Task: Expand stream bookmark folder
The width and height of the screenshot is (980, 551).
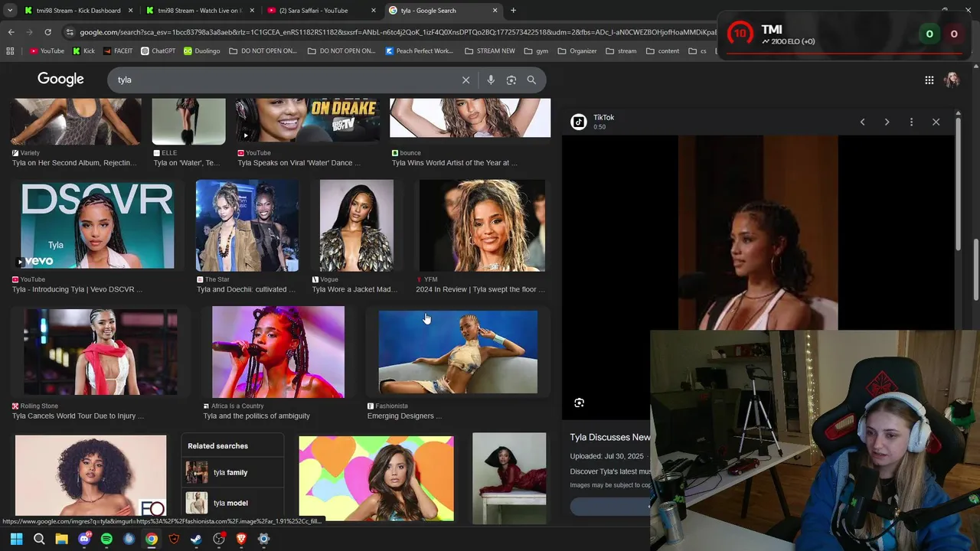Action: 621,51
